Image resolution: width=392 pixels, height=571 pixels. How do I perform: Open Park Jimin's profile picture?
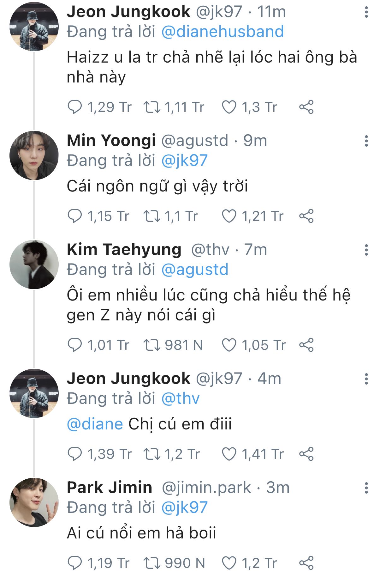[34, 502]
